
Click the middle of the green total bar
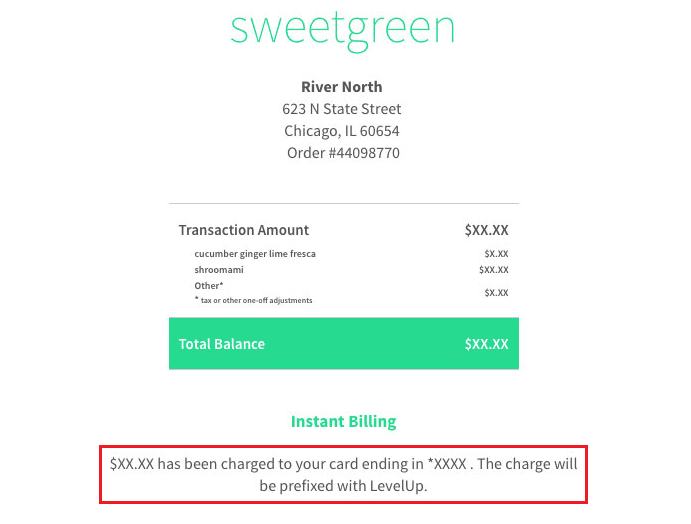pyautogui.click(x=344, y=344)
